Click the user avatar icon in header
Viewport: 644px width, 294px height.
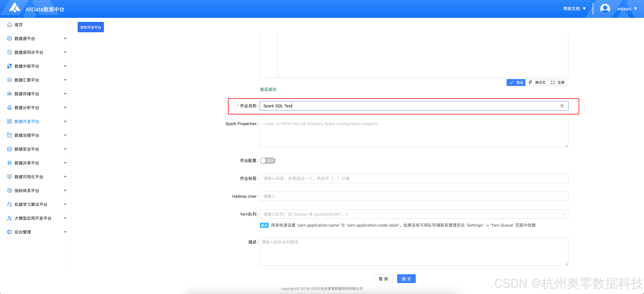pos(605,9)
